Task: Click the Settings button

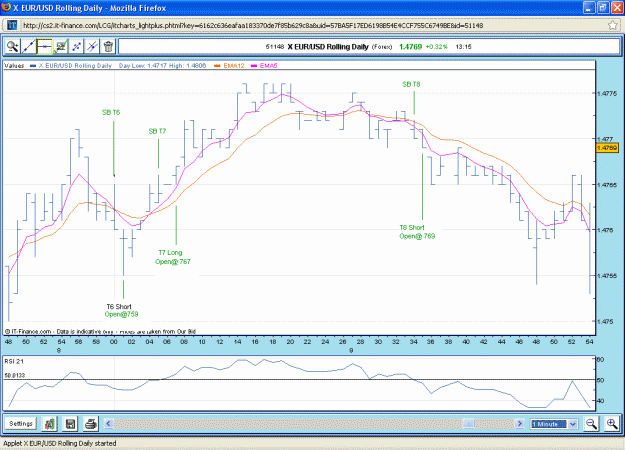Action: tap(21, 423)
